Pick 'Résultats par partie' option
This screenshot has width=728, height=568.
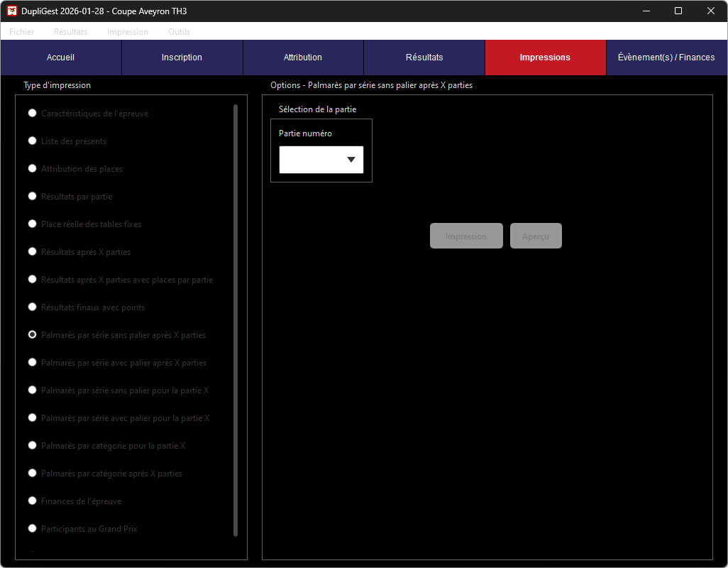coord(33,197)
